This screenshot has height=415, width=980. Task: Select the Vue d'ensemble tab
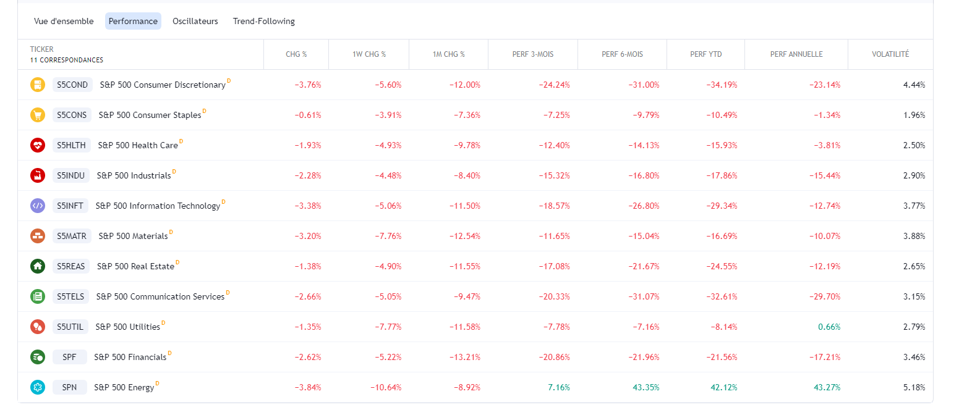[64, 21]
